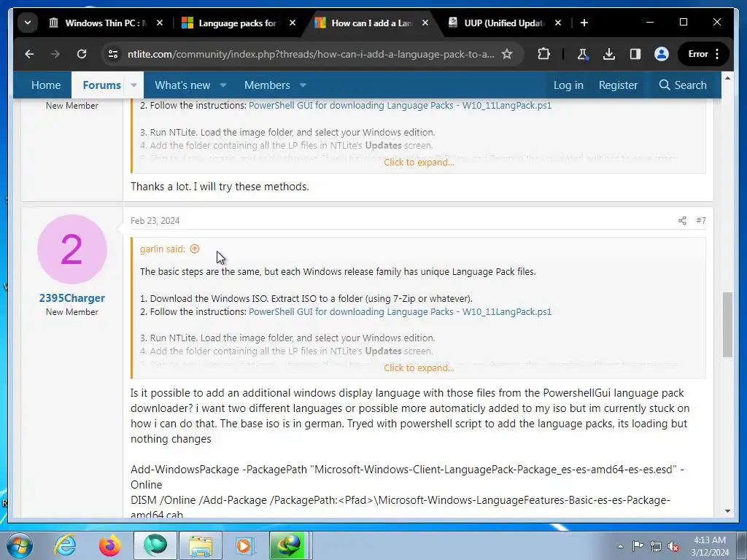Launch Internet Explorer from taskbar
This screenshot has width=747, height=560.
click(65, 545)
